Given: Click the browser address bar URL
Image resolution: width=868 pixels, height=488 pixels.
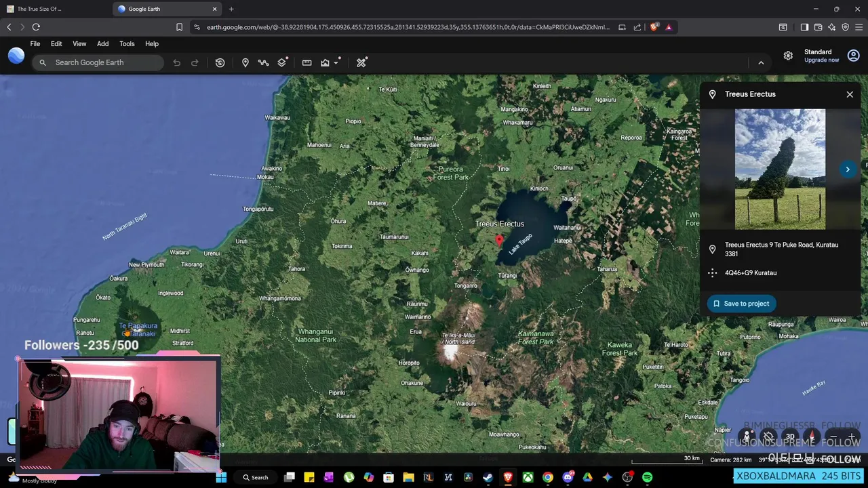Looking at the screenshot, I should point(408,27).
